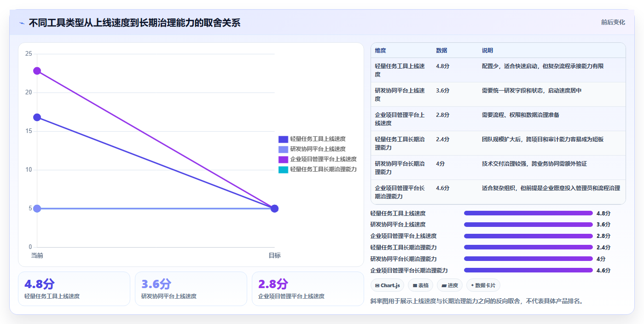Click the 3.6分 stat card value

(x=157, y=284)
